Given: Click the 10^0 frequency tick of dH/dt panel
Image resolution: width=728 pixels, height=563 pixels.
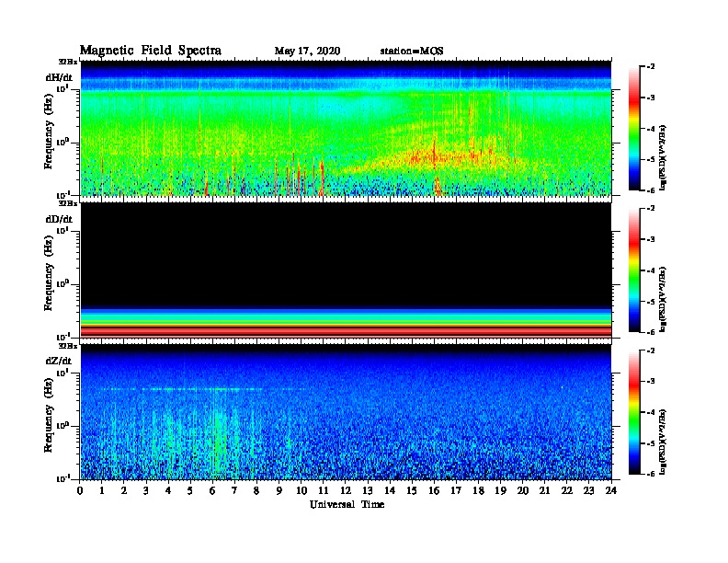Looking at the screenshot, I should click(x=63, y=142).
